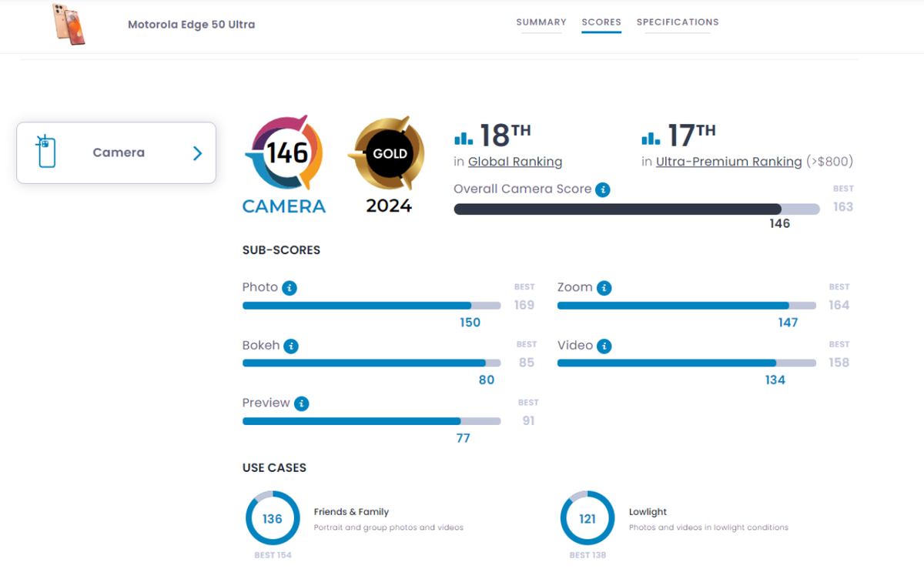
Task: Click the Zoom sub-score bar
Action: click(x=687, y=306)
